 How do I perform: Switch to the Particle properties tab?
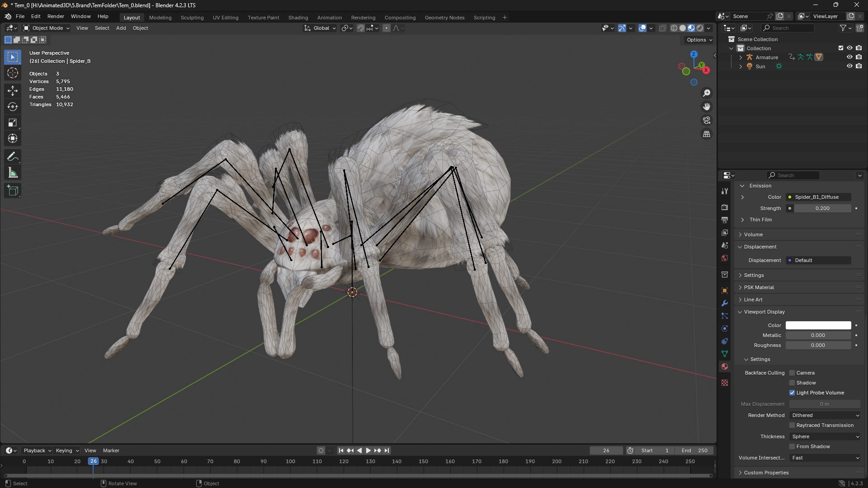click(725, 316)
